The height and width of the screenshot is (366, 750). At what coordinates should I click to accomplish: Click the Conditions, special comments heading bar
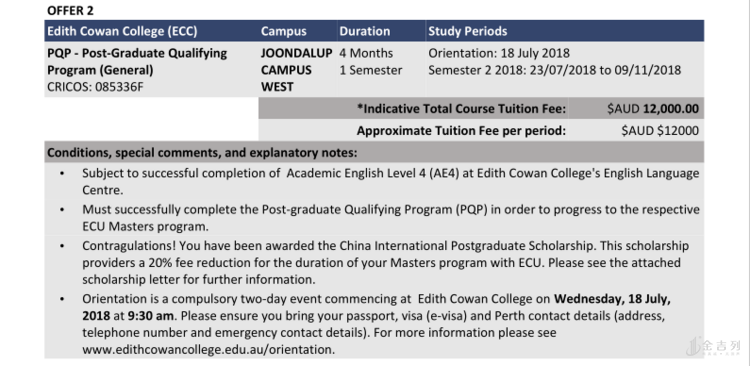[x=374, y=153]
